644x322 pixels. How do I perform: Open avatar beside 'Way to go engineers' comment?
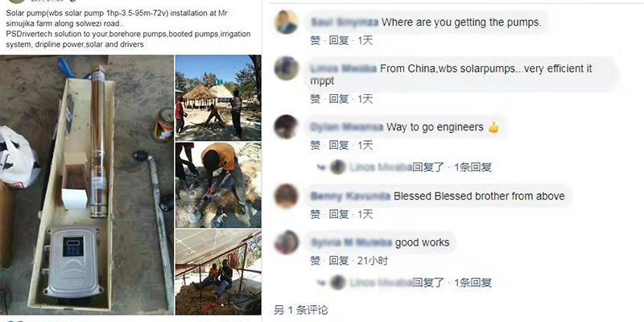[x=287, y=127]
